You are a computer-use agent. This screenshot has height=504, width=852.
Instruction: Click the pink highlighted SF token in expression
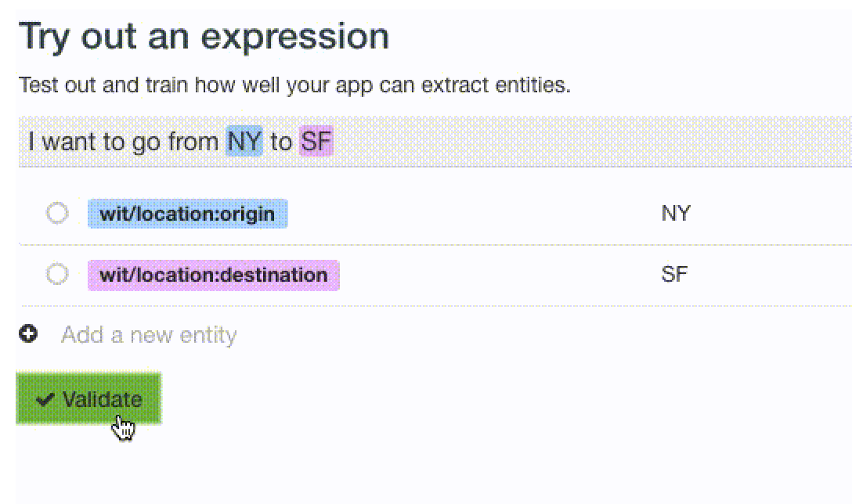tap(316, 141)
